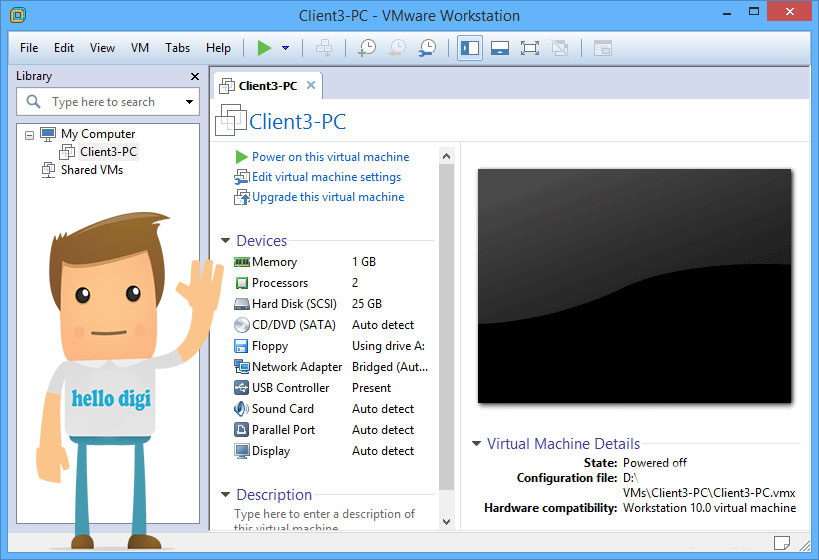Image resolution: width=819 pixels, height=560 pixels.
Task: Close the Library panel
Action: (195, 76)
